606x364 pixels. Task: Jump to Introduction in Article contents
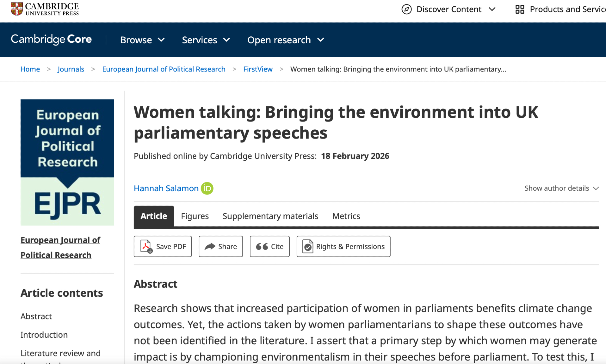[x=44, y=335]
